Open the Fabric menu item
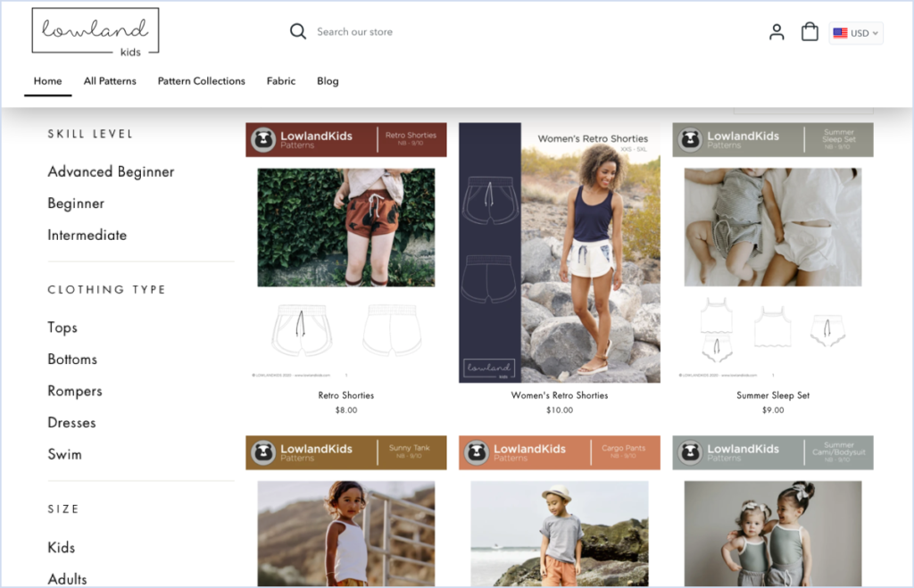The image size is (914, 588). click(280, 81)
